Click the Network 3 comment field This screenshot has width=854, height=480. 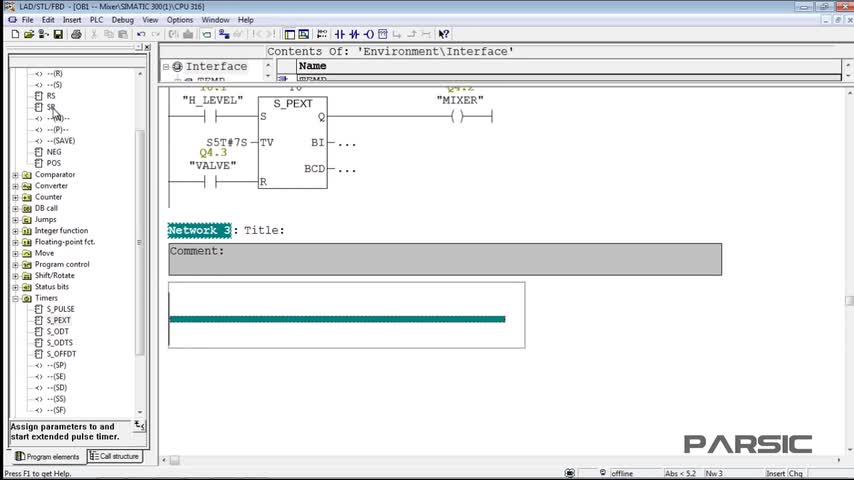445,259
